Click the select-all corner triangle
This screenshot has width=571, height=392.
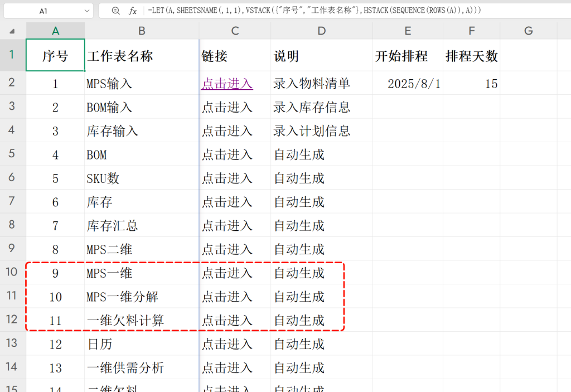(x=12, y=31)
